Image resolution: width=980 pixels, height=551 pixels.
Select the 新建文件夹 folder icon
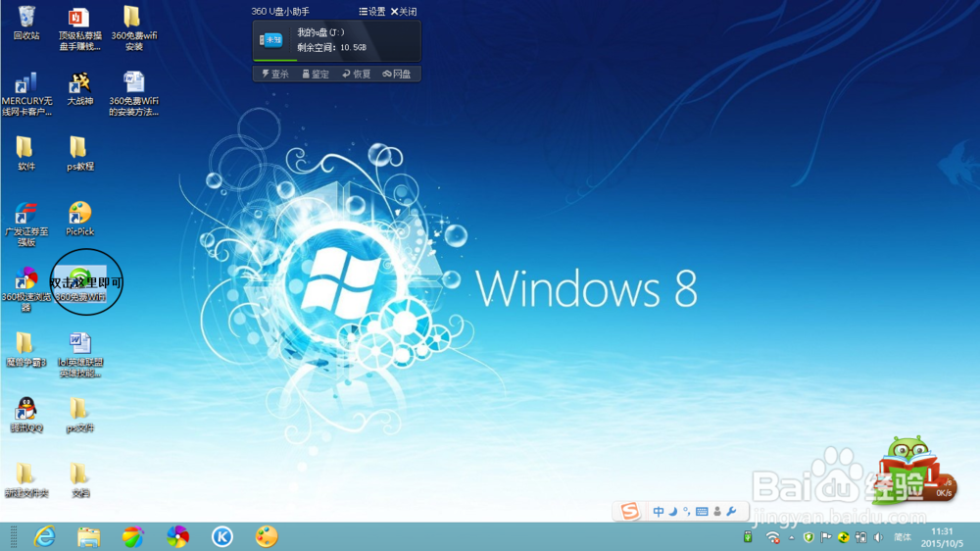tap(25, 480)
